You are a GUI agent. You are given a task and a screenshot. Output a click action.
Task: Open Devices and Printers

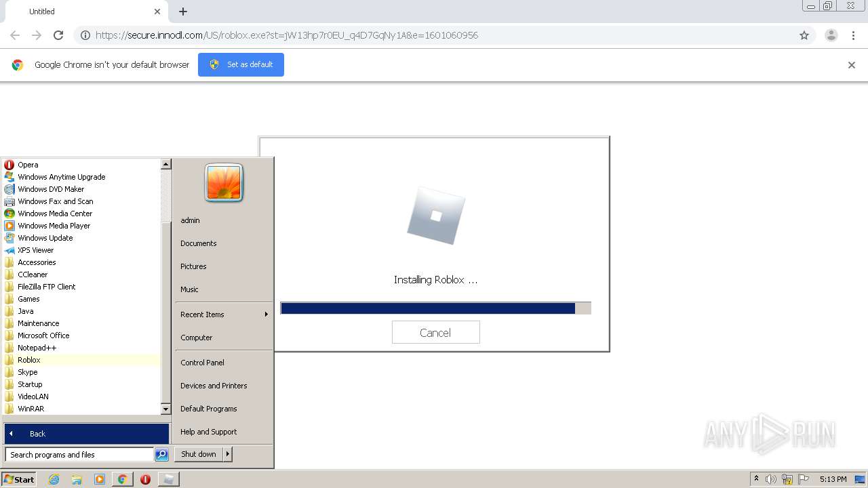coord(224,386)
